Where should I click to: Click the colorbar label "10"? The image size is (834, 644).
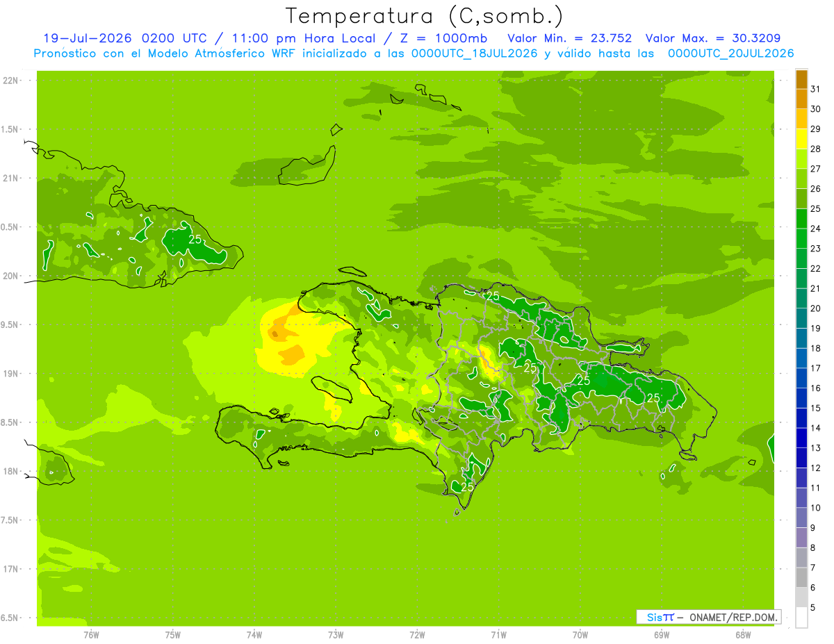coord(815,508)
